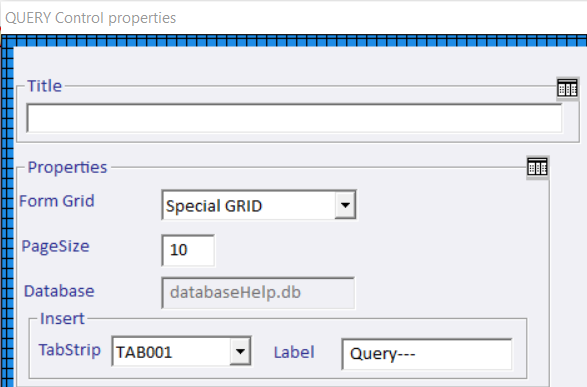Click the PageSize label text
This screenshot has width=587, height=387.
(55, 246)
